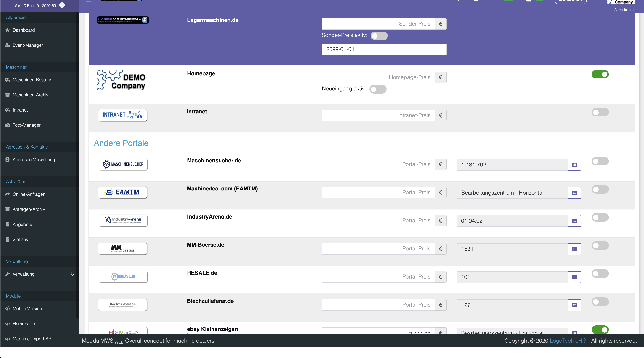
Task: Go to Online-Anfragen menu item
Action: pos(29,194)
